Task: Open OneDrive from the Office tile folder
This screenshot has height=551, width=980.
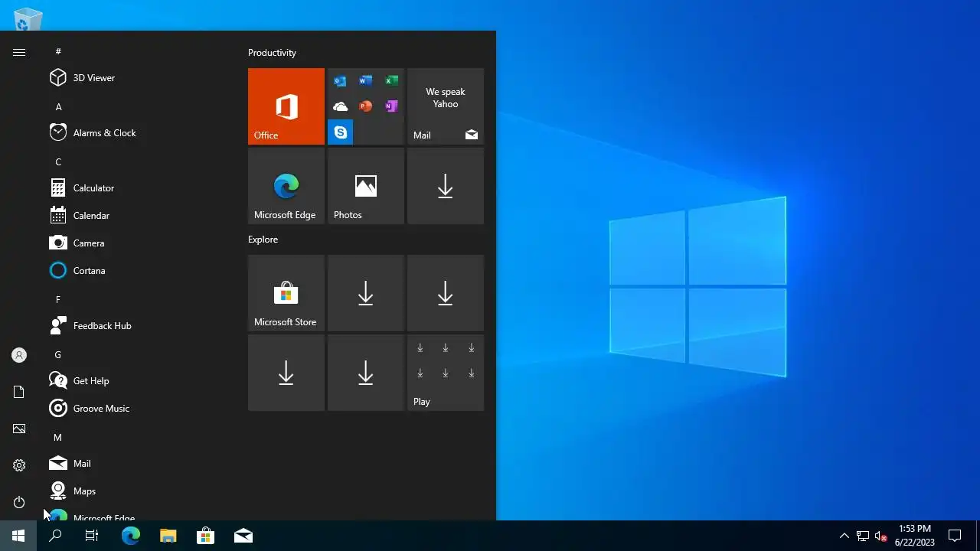Action: pos(340,106)
